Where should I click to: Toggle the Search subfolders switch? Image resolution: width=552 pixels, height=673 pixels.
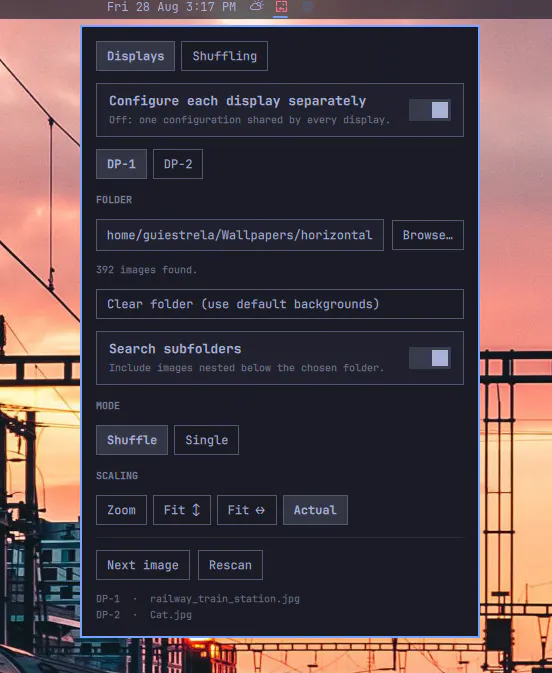[430, 358]
